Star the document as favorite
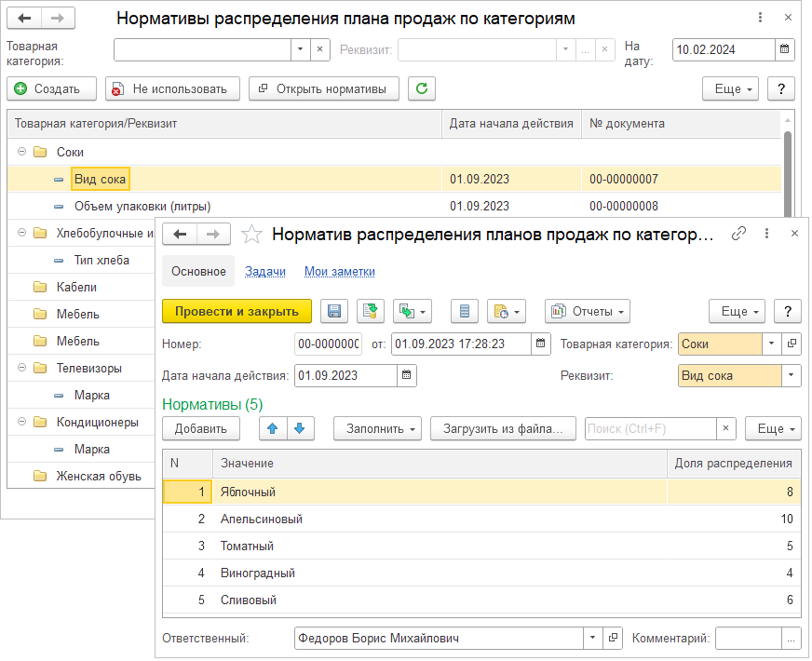This screenshot has height=661, width=812. (x=251, y=235)
